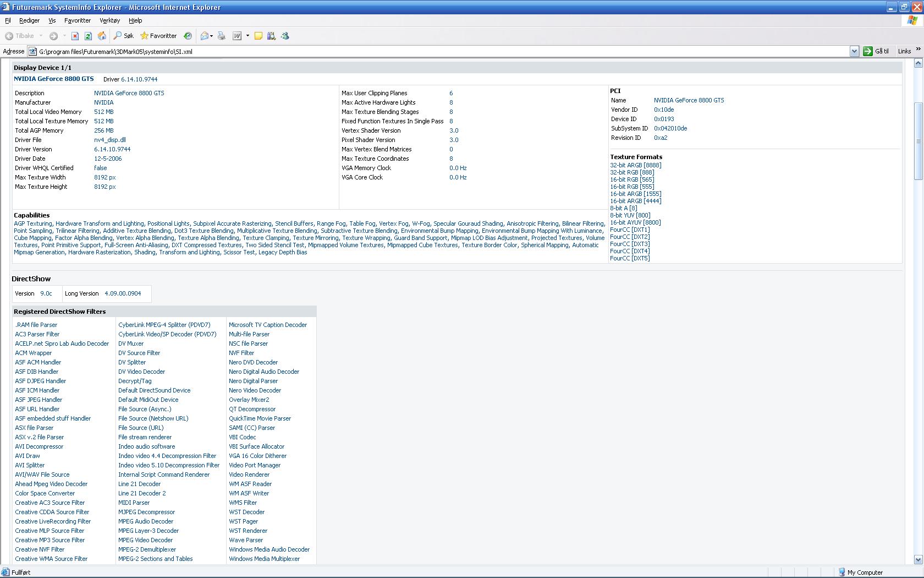The width and height of the screenshot is (924, 578).
Task: Click the Vendor ID 0x10de value
Action: pos(664,110)
